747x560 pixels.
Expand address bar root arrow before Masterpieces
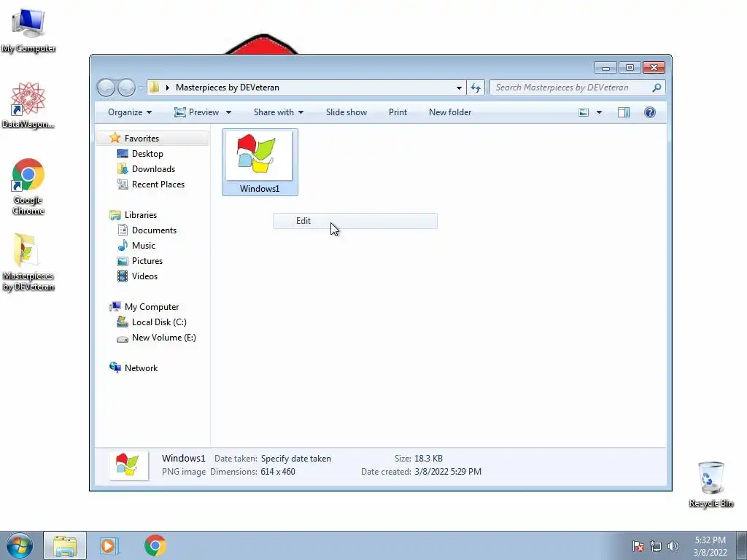168,87
